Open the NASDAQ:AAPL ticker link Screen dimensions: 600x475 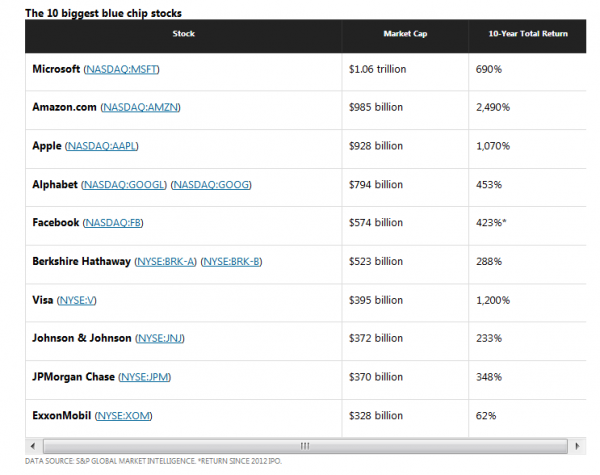(x=102, y=146)
